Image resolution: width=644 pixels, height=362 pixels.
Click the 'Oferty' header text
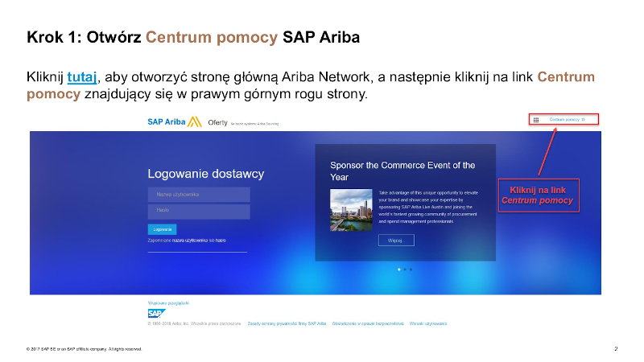coord(217,122)
